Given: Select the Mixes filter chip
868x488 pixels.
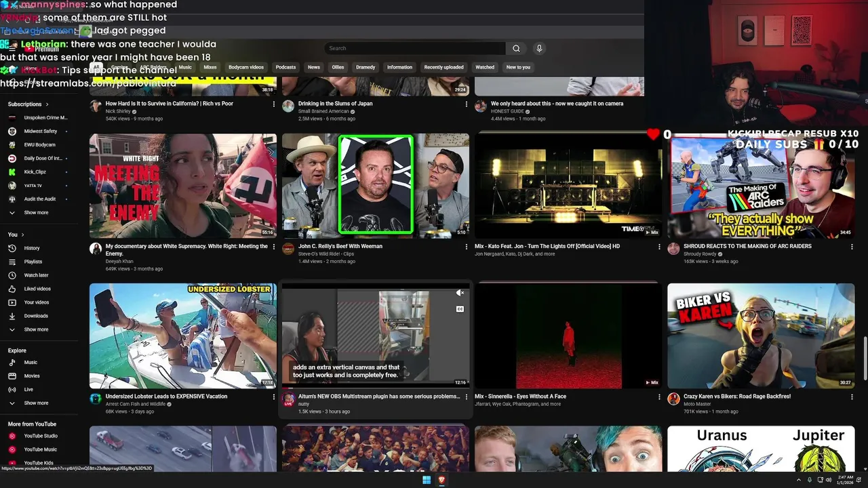Looking at the screenshot, I should [210, 67].
